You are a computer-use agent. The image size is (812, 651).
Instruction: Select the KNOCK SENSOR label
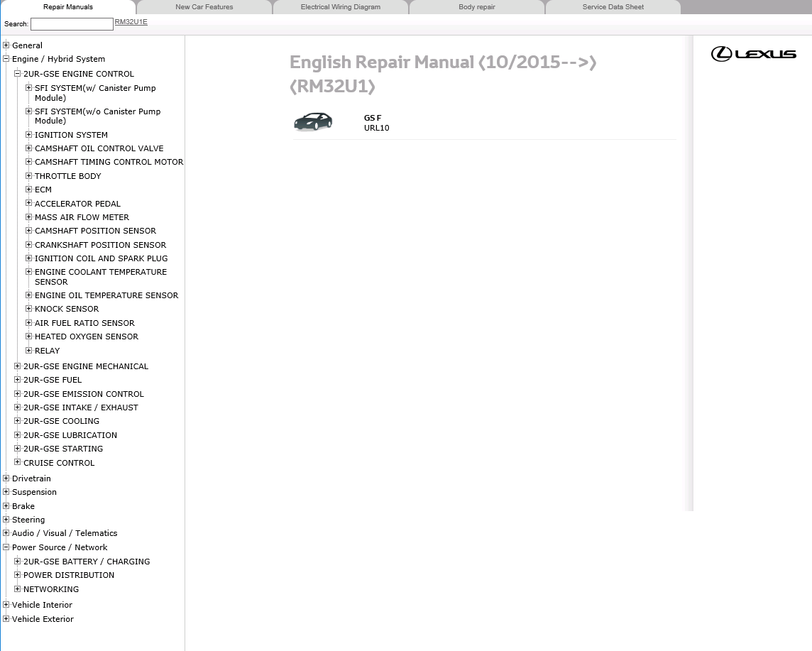coord(67,309)
